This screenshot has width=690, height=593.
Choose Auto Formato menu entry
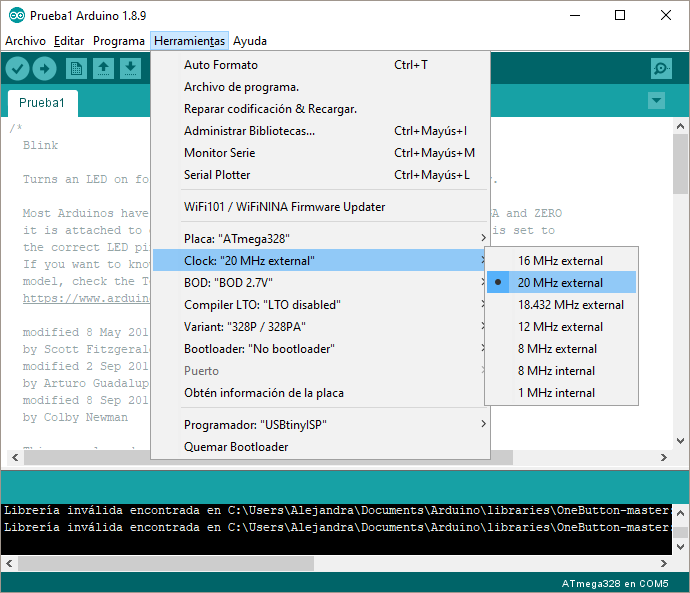point(320,65)
